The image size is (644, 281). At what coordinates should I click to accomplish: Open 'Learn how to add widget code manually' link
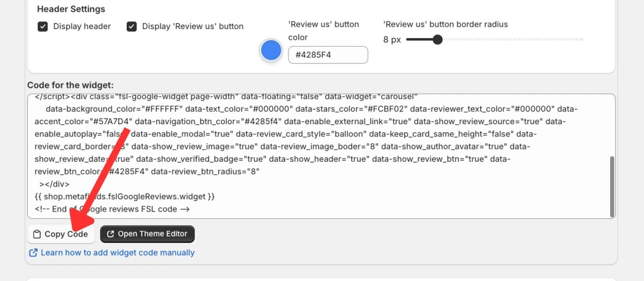pyautogui.click(x=118, y=253)
